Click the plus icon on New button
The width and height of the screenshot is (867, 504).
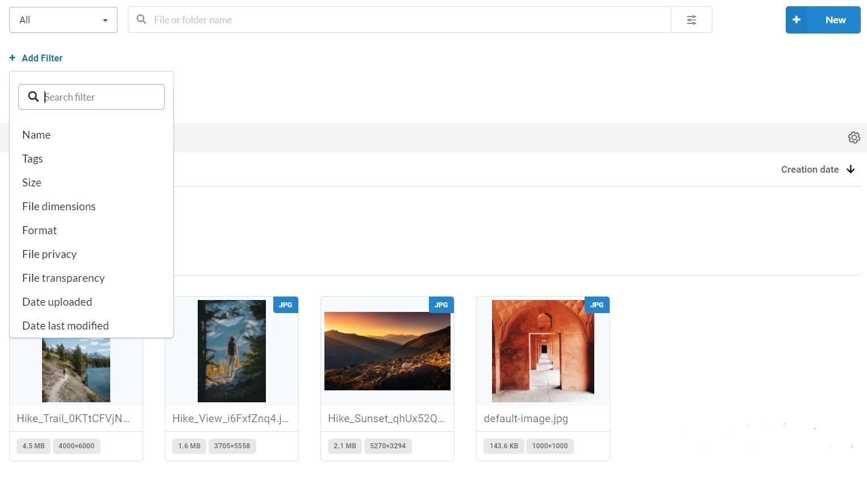797,20
